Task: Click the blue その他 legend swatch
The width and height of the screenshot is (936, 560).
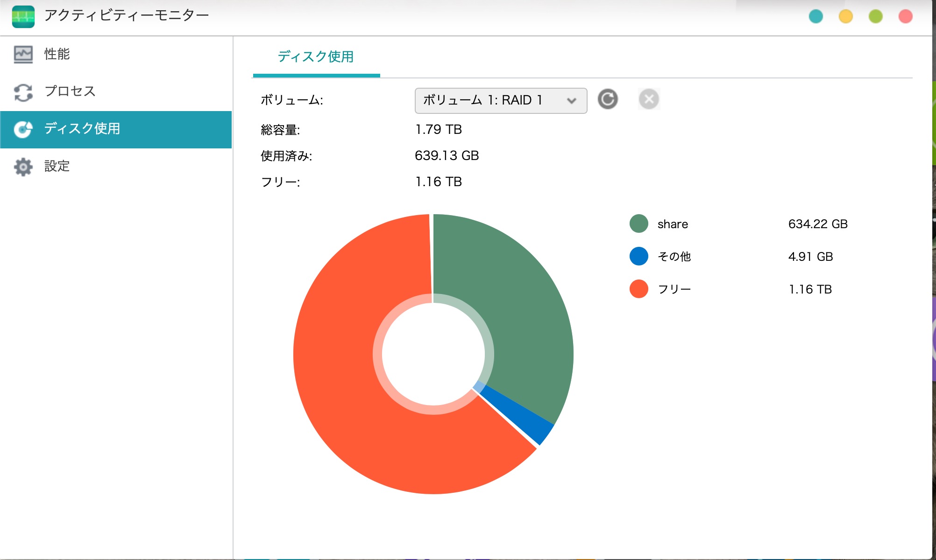Action: coord(638,256)
